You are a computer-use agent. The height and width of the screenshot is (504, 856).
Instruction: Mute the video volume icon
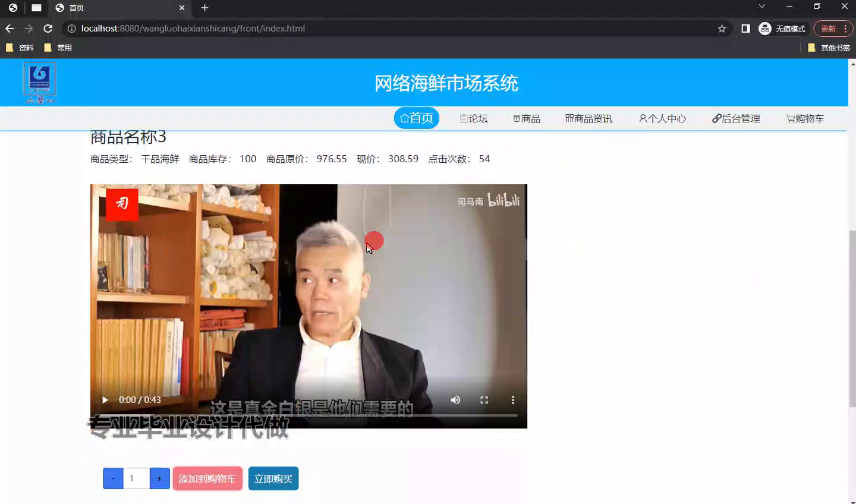point(455,400)
